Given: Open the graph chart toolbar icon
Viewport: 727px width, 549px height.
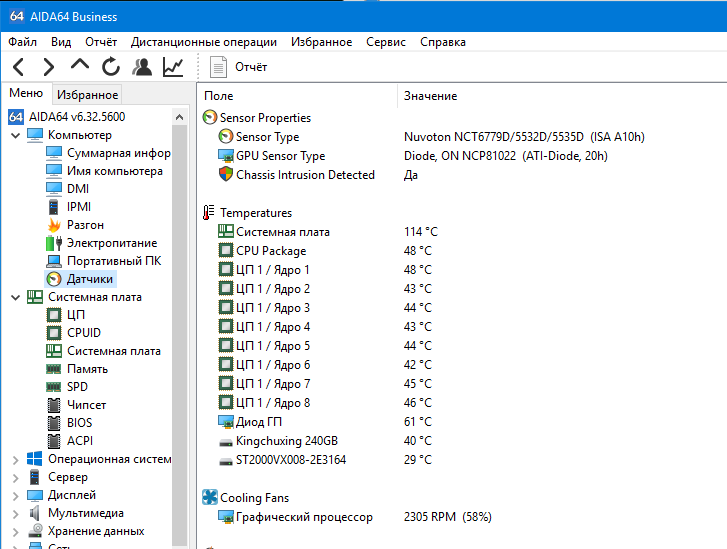Looking at the screenshot, I should click(173, 67).
